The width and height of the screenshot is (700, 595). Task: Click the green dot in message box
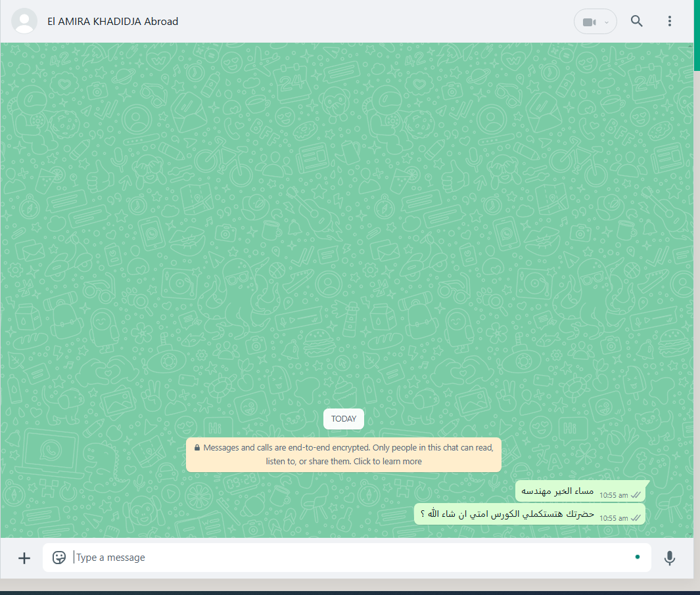pyautogui.click(x=638, y=557)
